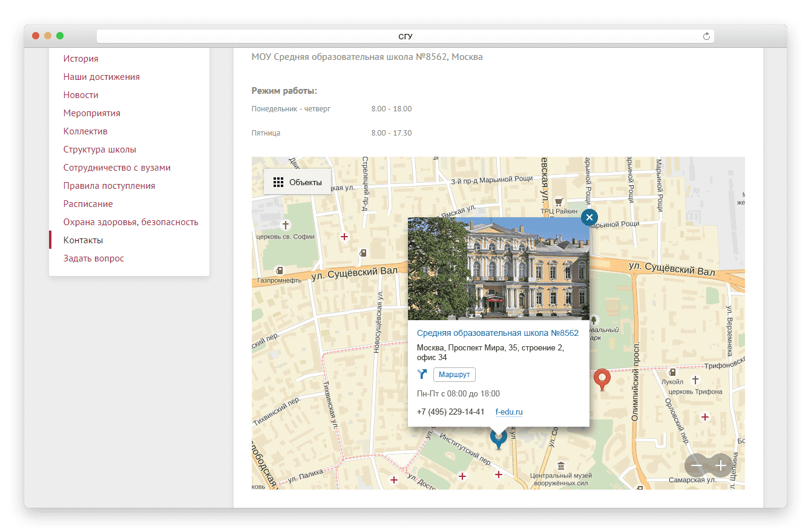This screenshot has width=811, height=532.
Task: Click the ТРЦ Райкин shopping cart icon
Action: (560, 202)
